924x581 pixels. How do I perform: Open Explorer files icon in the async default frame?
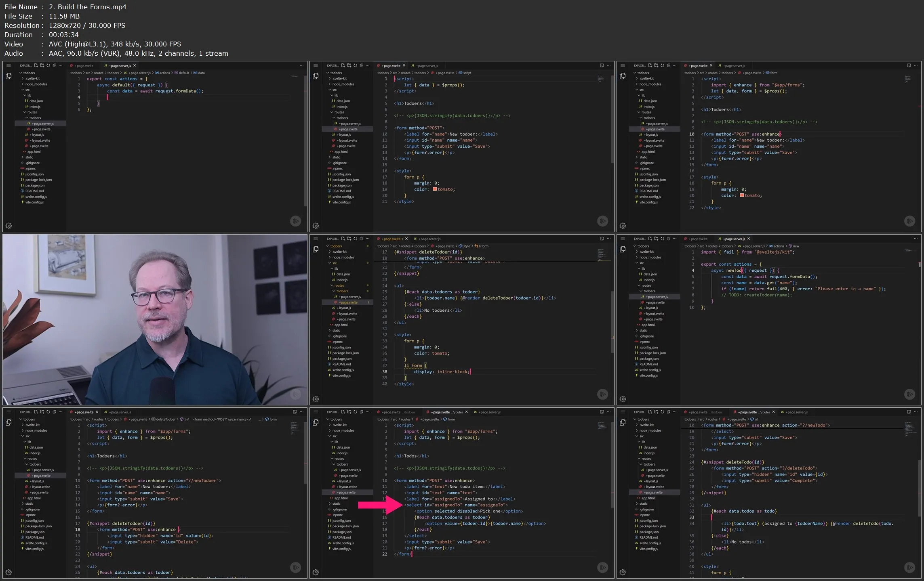tap(8, 76)
